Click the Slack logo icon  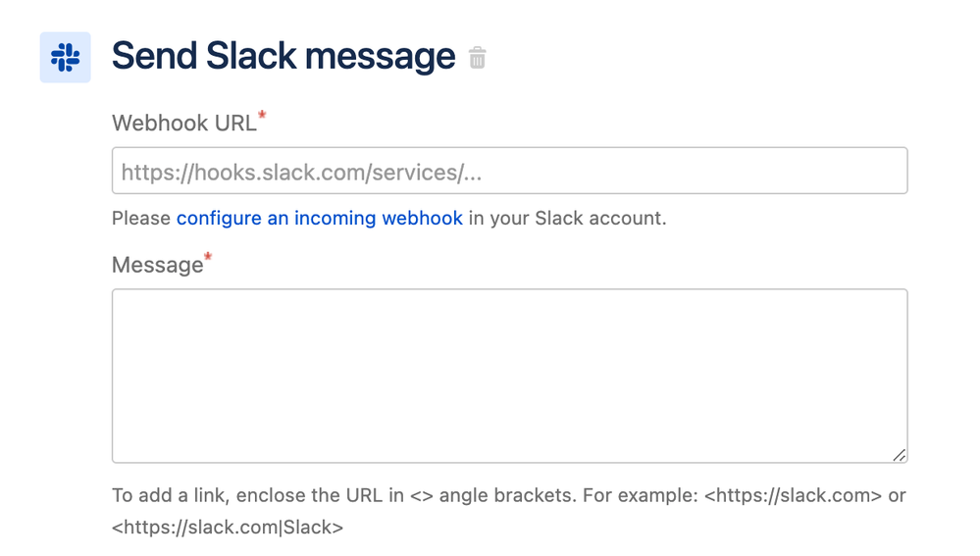65,58
